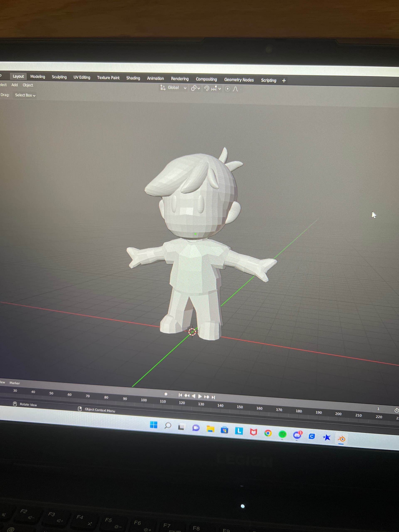399x532 pixels.
Task: Click the Object Context Menu status hint
Action: (100, 410)
